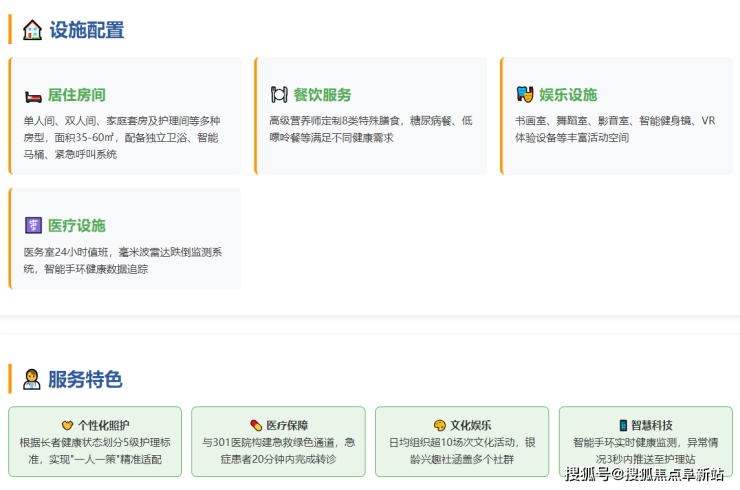740x490 pixels.
Task: Select the fork and plate icon for 餐饮服务
Action: 279,95
